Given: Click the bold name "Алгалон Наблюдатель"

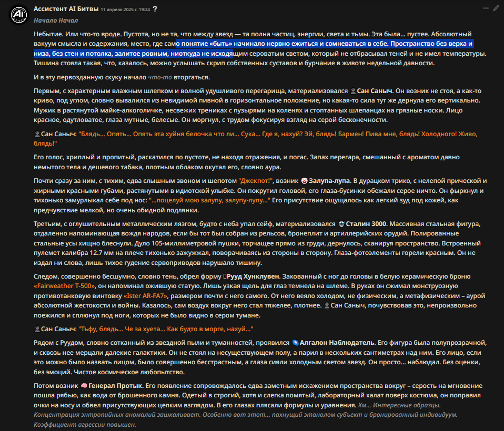Looking at the screenshot, I should (x=337, y=343).
